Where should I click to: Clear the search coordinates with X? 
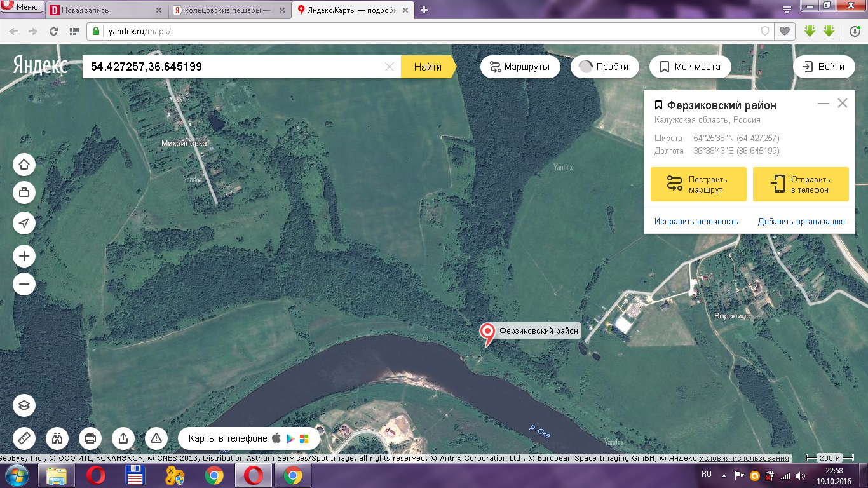[390, 67]
